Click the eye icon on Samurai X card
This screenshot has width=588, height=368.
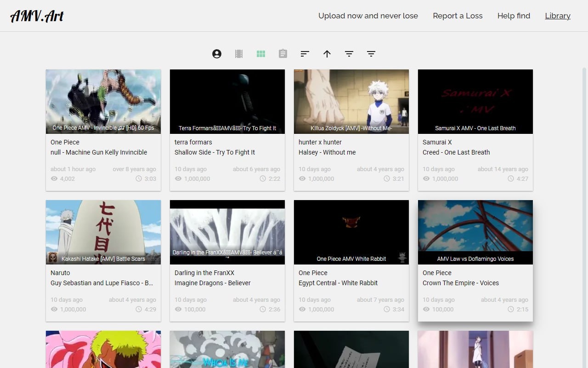426,178
